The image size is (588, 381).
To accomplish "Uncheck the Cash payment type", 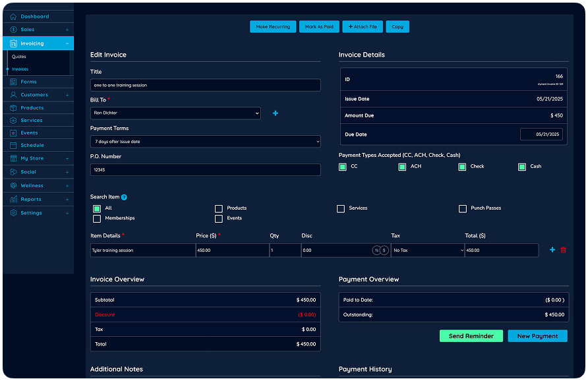I will [522, 167].
